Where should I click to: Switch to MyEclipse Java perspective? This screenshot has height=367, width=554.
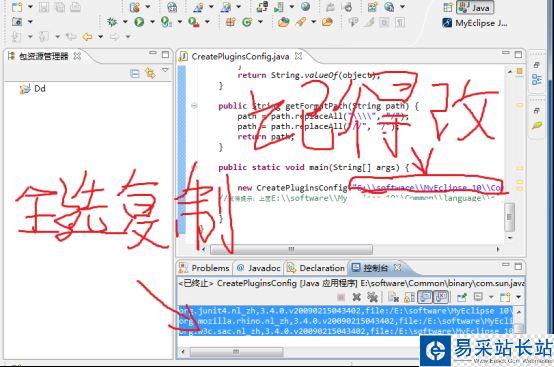tap(475, 23)
